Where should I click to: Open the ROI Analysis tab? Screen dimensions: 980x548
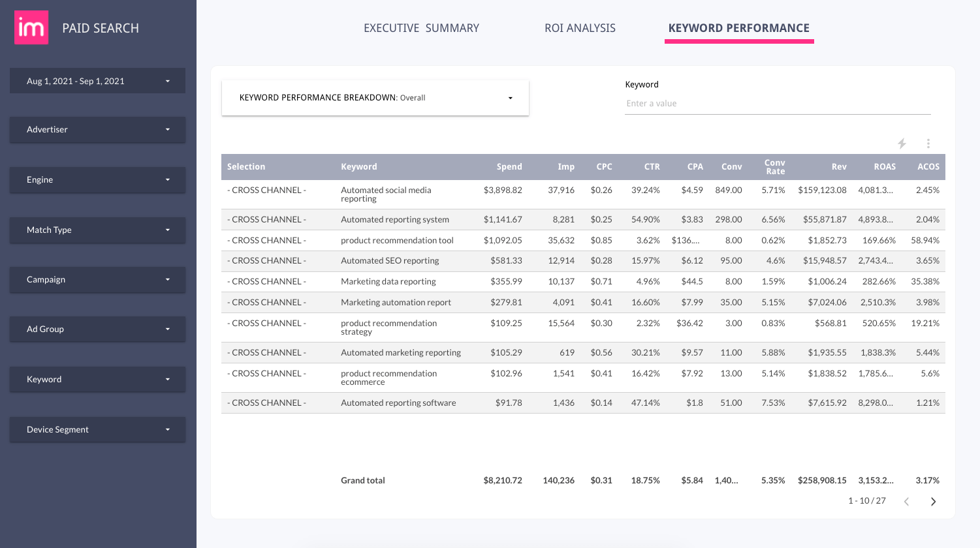click(580, 28)
